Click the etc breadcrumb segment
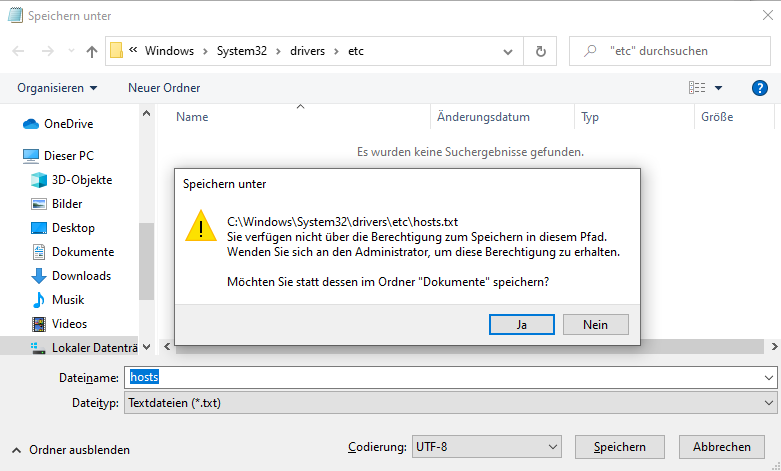Image resolution: width=781 pixels, height=471 pixels. pyautogui.click(x=356, y=51)
